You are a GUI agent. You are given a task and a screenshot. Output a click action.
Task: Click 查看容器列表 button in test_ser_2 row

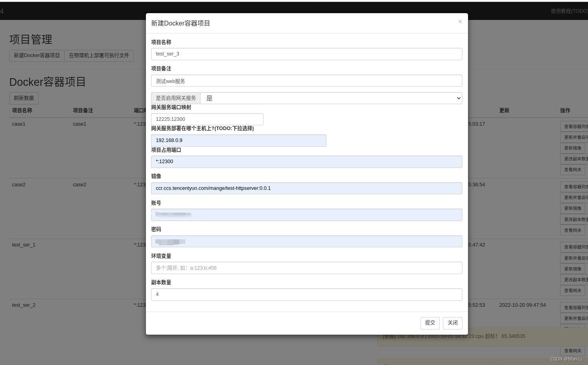(x=574, y=308)
